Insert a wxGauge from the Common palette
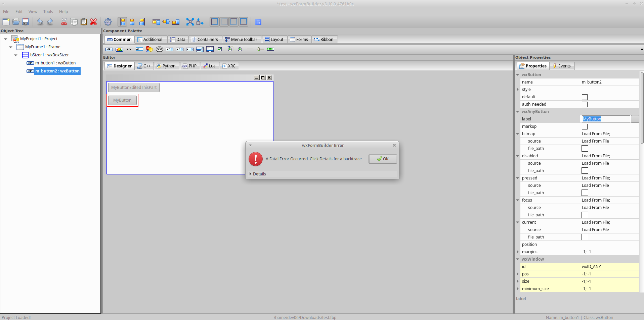 tap(270, 49)
